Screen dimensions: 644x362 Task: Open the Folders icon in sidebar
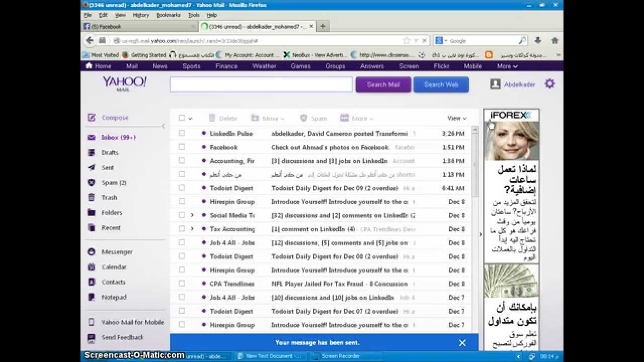click(x=92, y=213)
